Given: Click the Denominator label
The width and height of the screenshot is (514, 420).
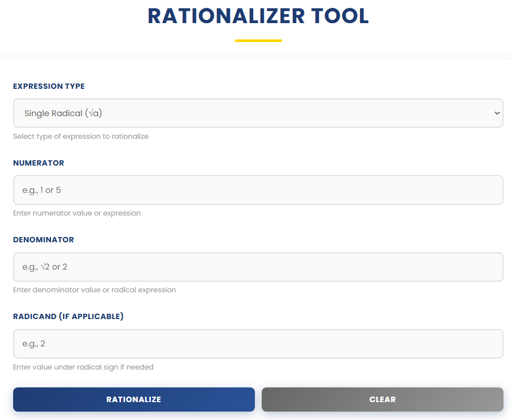Looking at the screenshot, I should pos(43,240).
